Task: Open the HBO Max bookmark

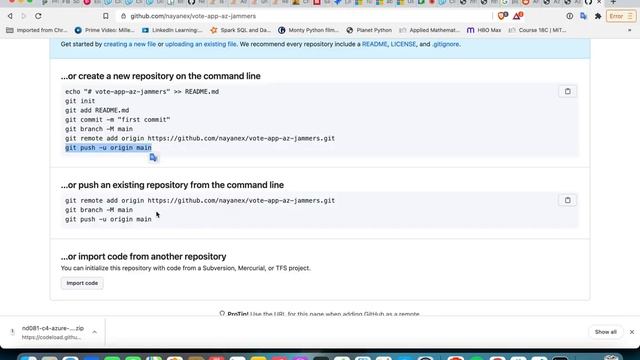Action: (484, 30)
